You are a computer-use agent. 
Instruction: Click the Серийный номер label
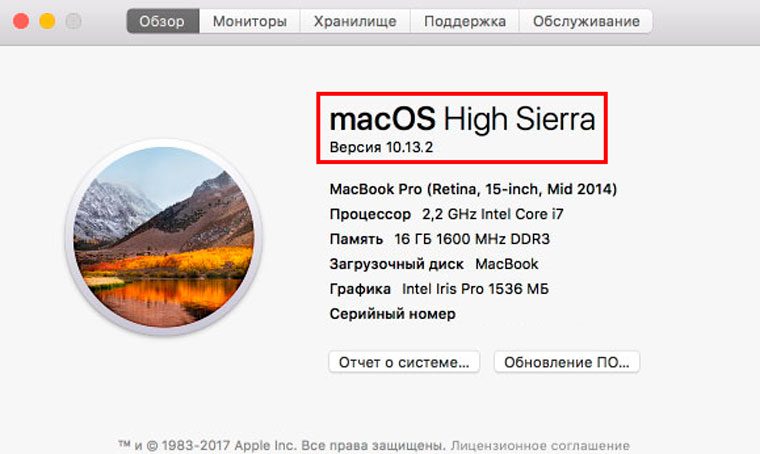(x=392, y=314)
